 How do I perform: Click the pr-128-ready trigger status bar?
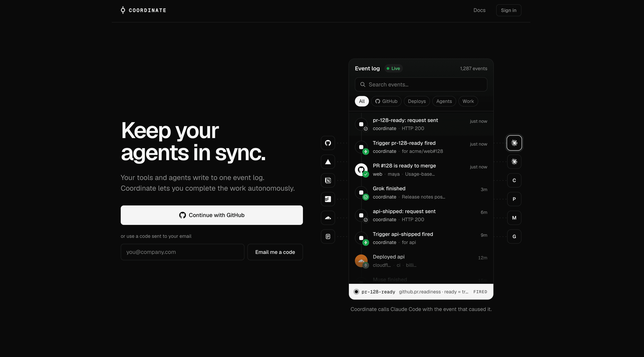tap(421, 292)
